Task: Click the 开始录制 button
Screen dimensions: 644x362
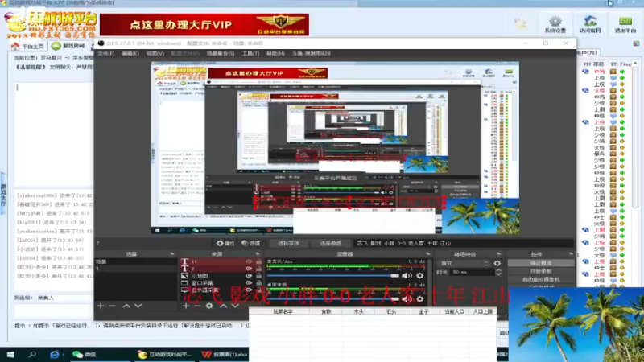Action: [541, 271]
